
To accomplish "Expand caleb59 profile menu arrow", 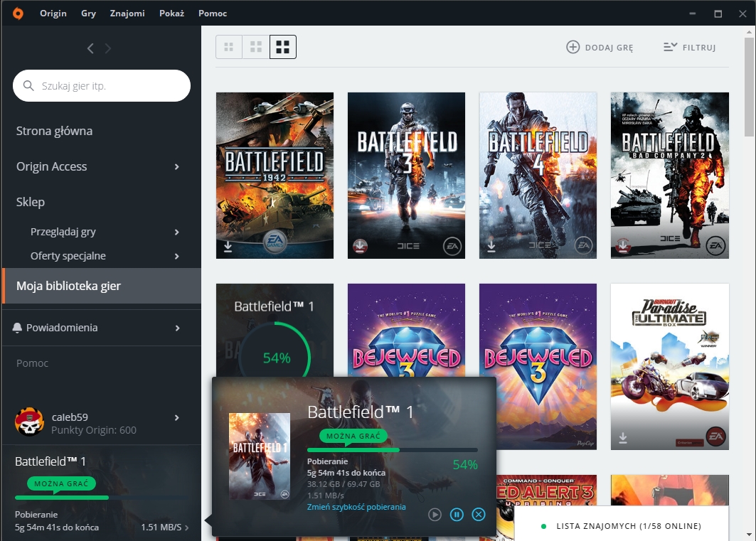I will tap(177, 418).
